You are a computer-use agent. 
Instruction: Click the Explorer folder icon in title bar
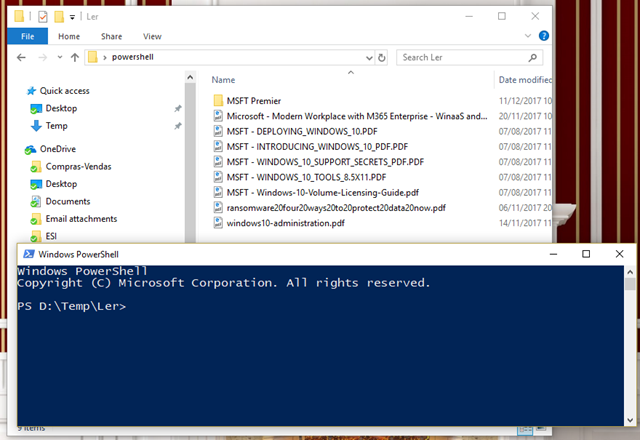point(19,16)
